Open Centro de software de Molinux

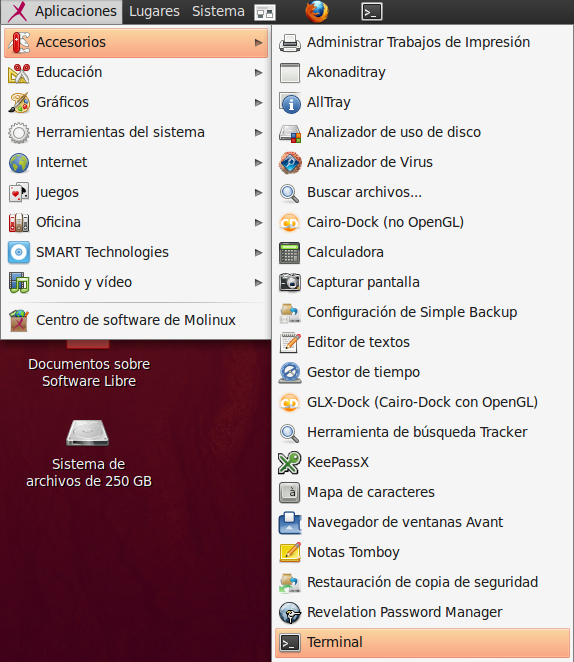click(136, 320)
